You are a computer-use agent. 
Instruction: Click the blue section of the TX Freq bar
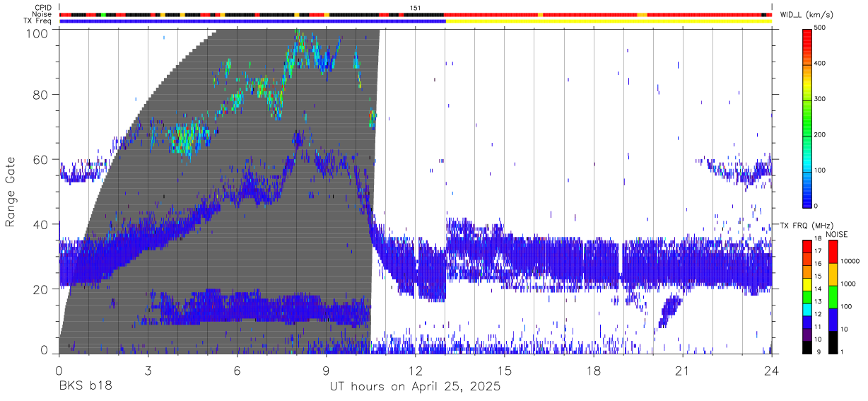pyautogui.click(x=253, y=21)
